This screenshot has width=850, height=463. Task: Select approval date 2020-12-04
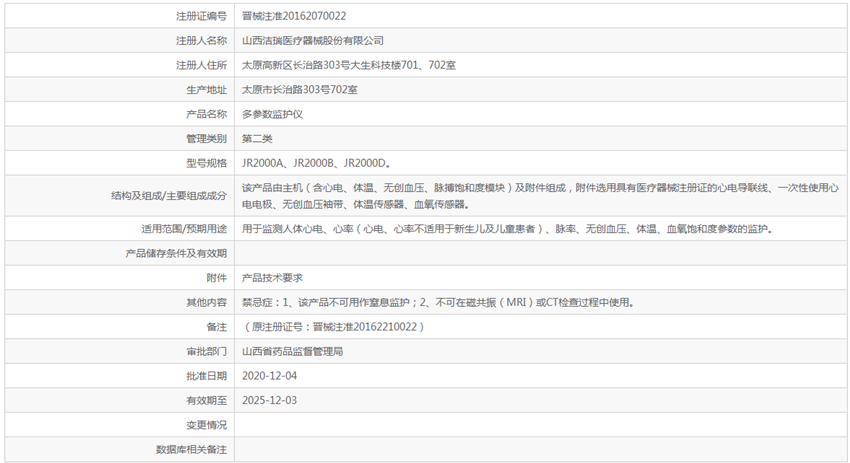point(269,376)
